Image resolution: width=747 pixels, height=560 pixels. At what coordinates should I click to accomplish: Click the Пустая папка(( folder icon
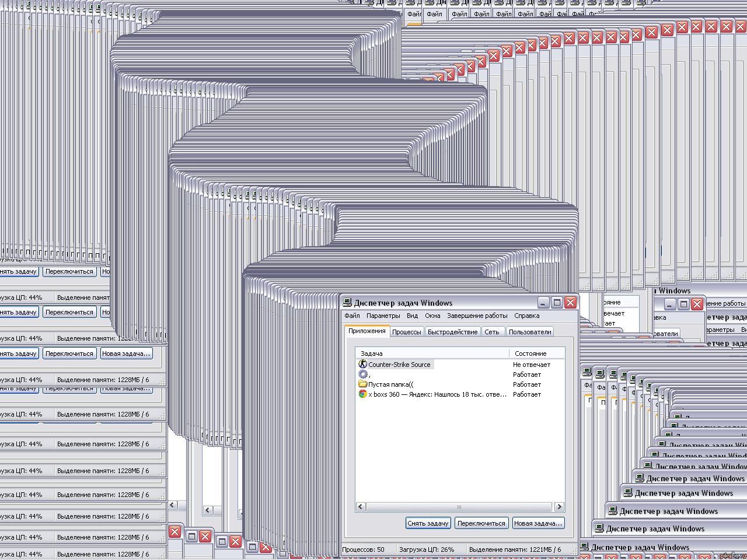362,384
